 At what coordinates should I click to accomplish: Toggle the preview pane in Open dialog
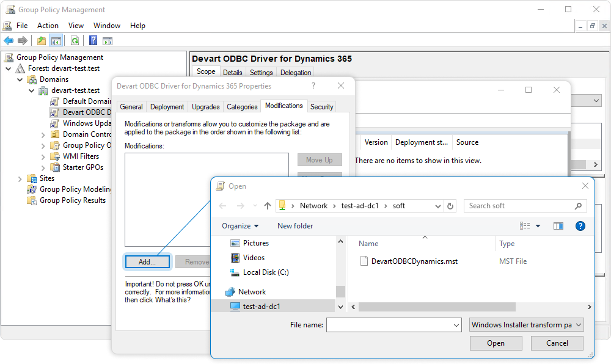tap(558, 225)
